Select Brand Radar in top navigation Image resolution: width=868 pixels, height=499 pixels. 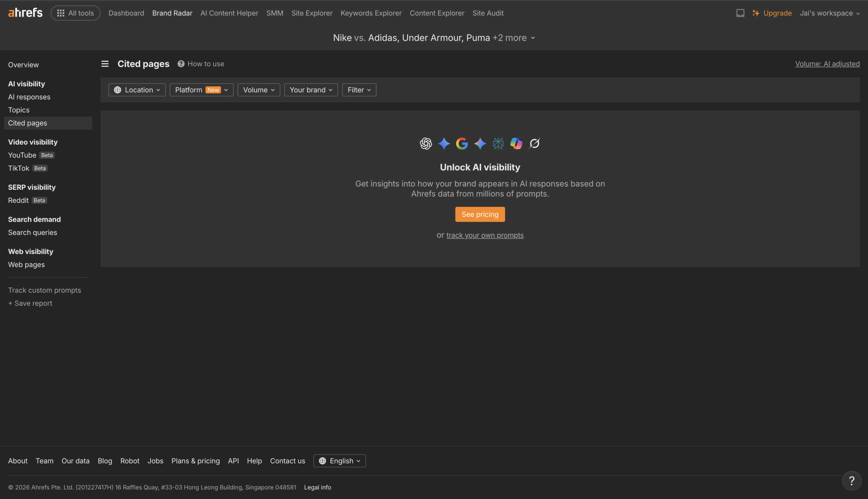tap(172, 13)
